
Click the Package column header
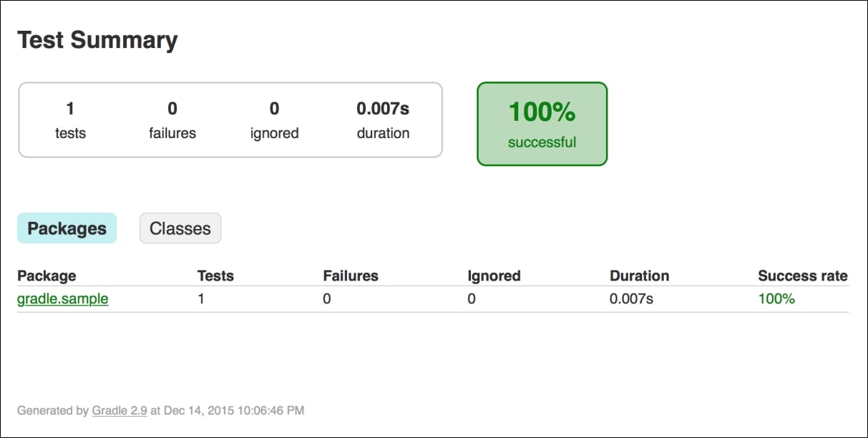pyautogui.click(x=47, y=276)
